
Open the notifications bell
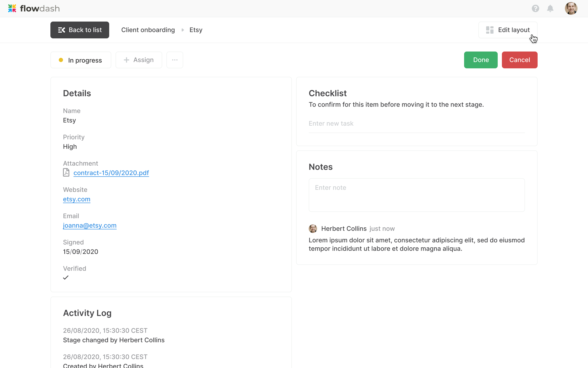tap(550, 8)
